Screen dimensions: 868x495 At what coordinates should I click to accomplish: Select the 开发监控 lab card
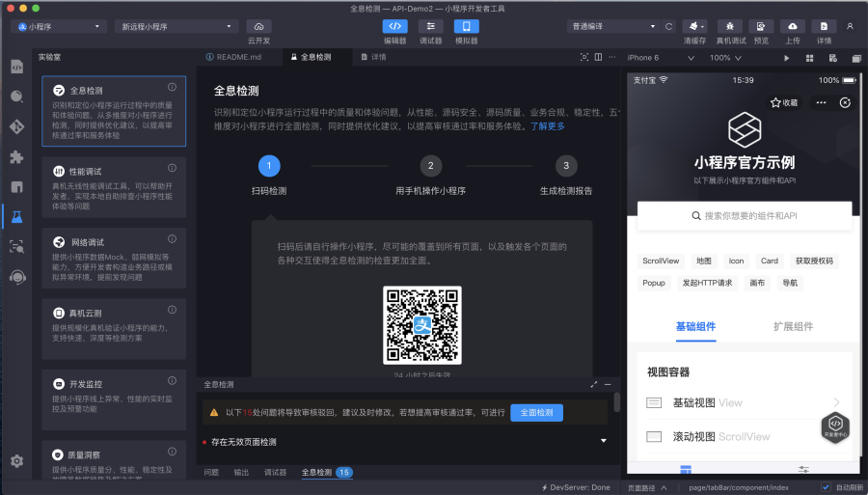[x=114, y=399]
